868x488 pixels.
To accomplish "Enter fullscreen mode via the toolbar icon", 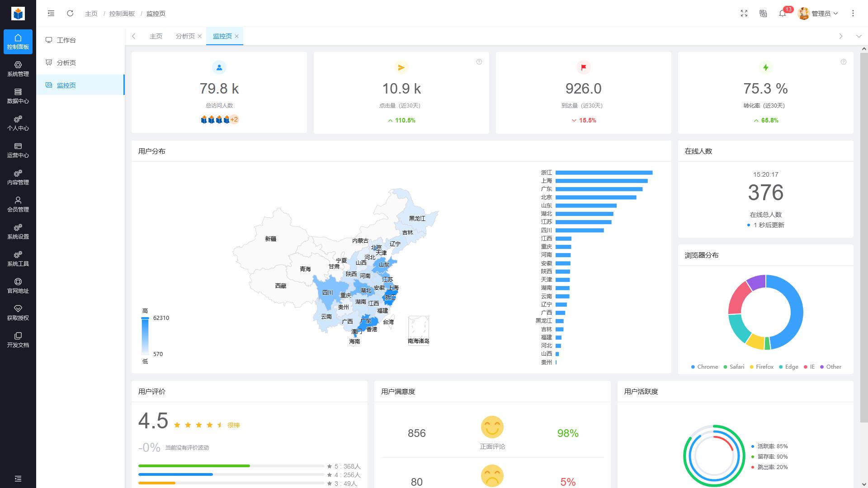I will tap(744, 14).
